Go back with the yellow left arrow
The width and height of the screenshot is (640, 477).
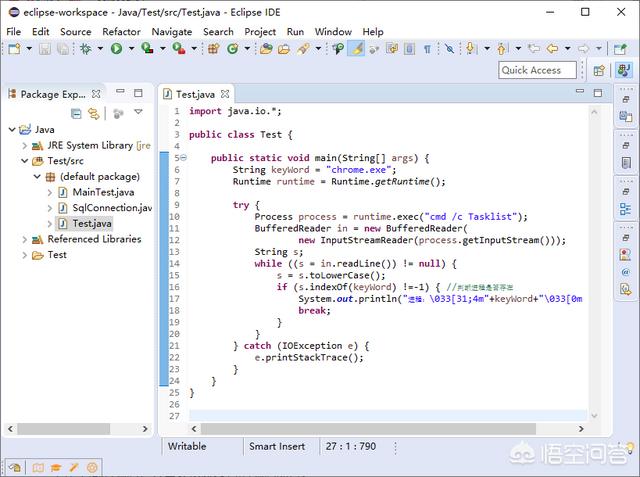coord(552,49)
